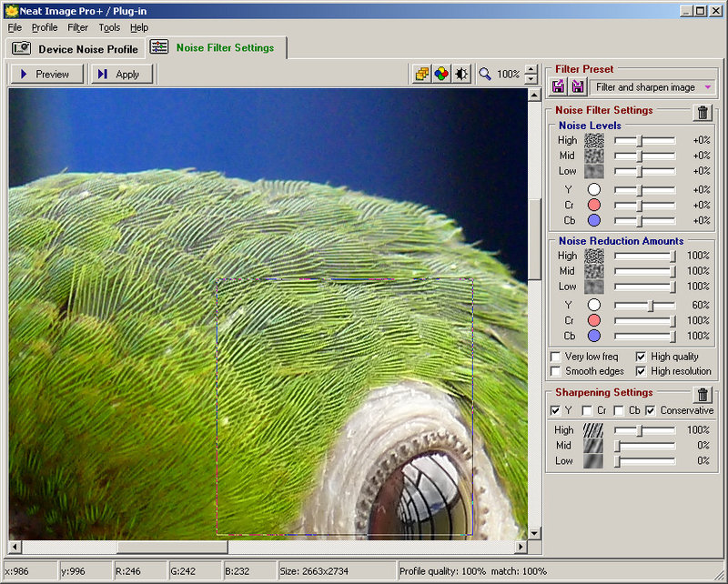Click the Sharpening High frequency icon
The height and width of the screenshot is (584, 728).
(x=593, y=430)
